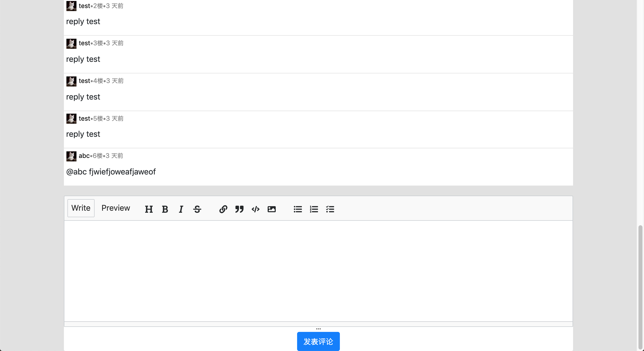Submit the comment with 发表评论 button
644x351 pixels.
(318, 341)
